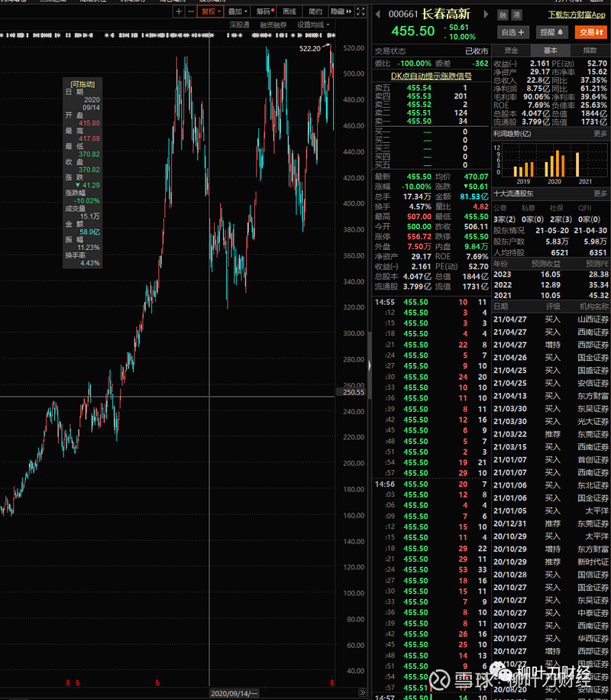The image size is (611, 700).
Task: Click 更多 beside 十大流通股东
Action: [x=600, y=193]
